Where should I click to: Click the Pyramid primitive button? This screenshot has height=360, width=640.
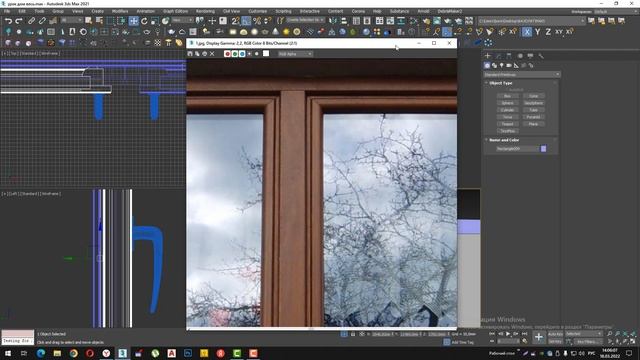(533, 117)
